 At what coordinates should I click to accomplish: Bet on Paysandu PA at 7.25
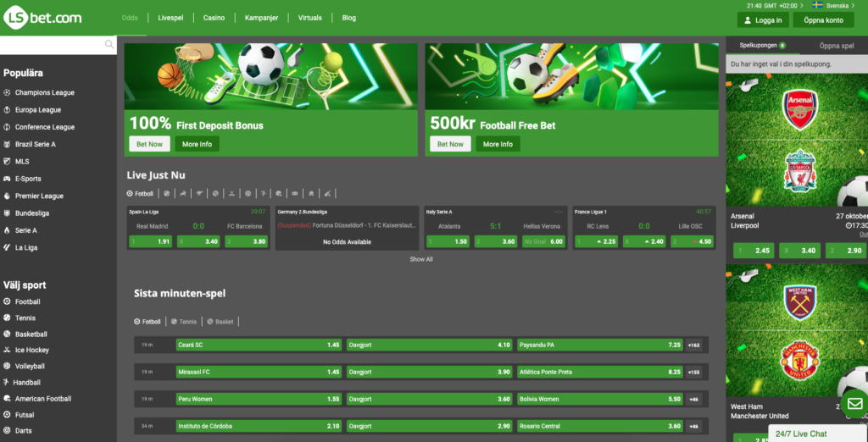pos(600,345)
